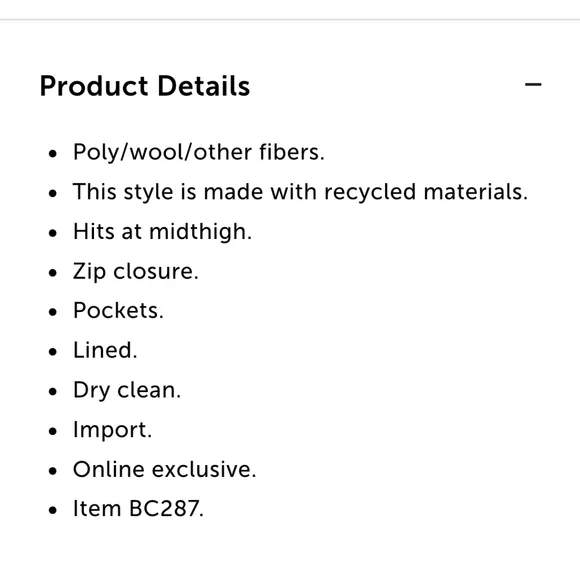Click the bullet before Poly/wool/other fibers

pyautogui.click(x=53, y=154)
